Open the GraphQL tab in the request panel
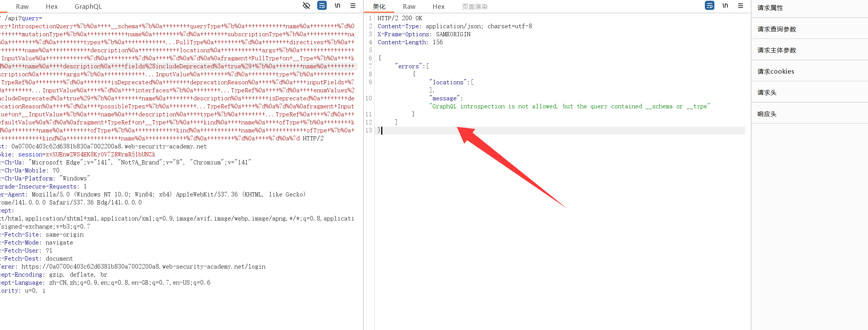 pos(88,6)
